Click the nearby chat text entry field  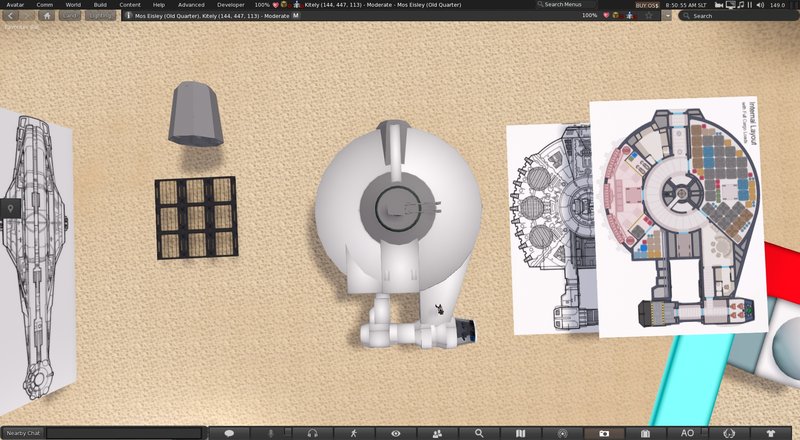pyautogui.click(x=125, y=433)
